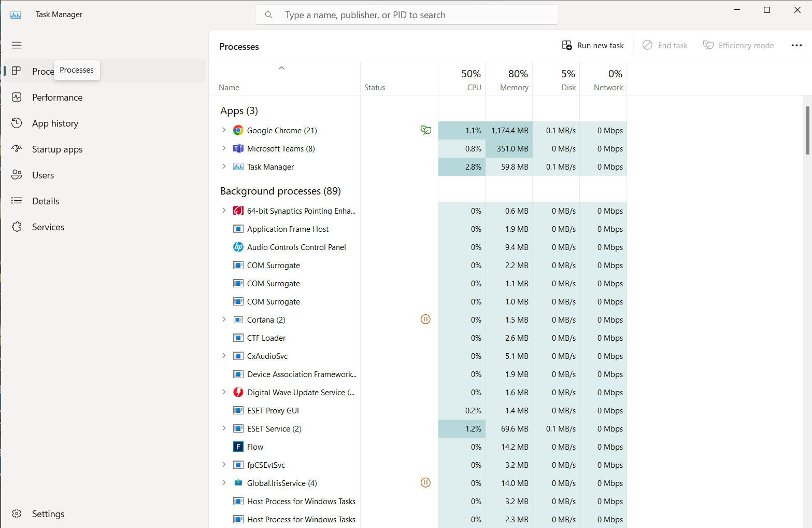
Task: Click Global.IrisService suspended status icon
Action: click(425, 483)
